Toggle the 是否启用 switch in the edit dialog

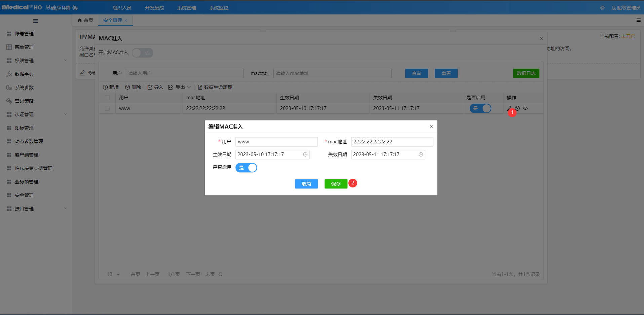click(246, 168)
